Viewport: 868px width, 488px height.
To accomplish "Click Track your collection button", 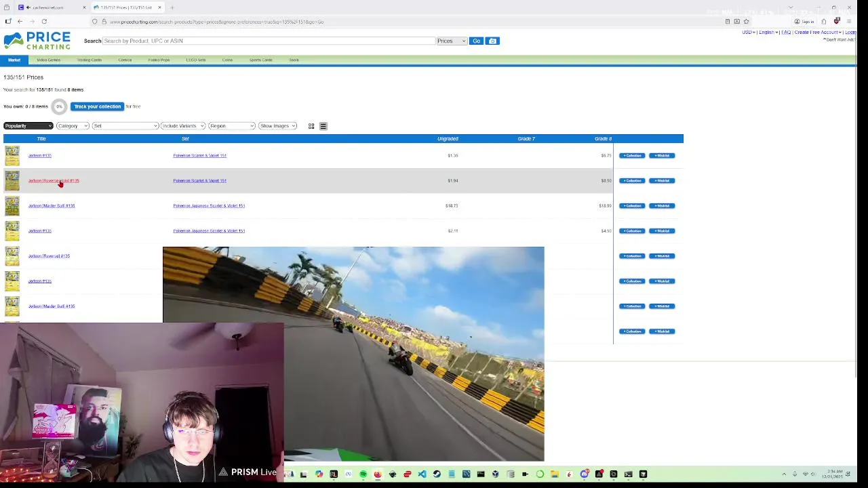I will (98, 106).
